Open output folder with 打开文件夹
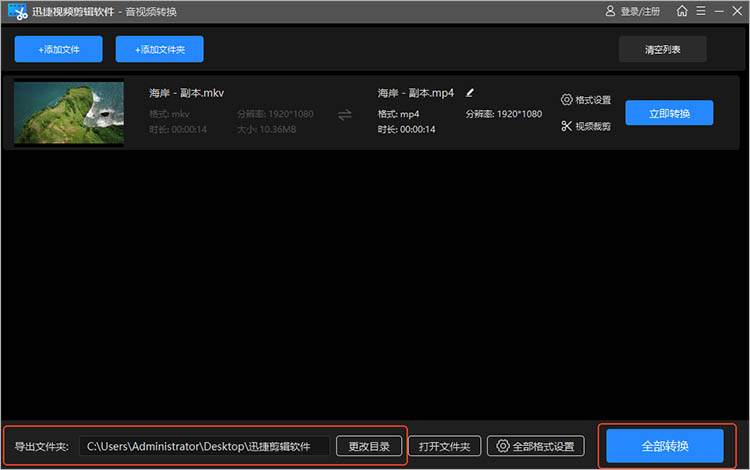This screenshot has height=470, width=750. tap(444, 446)
